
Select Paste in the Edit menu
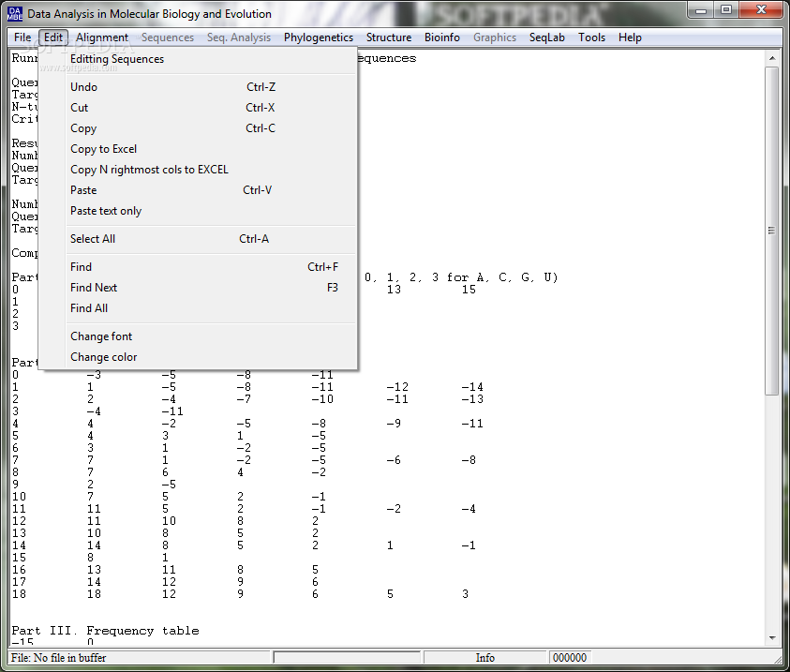click(198, 190)
